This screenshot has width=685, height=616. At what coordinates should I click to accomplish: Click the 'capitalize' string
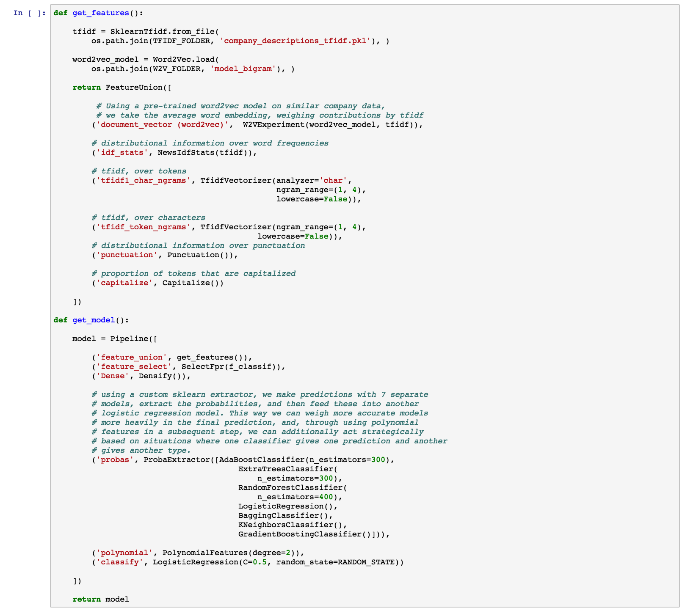pyautogui.click(x=124, y=283)
